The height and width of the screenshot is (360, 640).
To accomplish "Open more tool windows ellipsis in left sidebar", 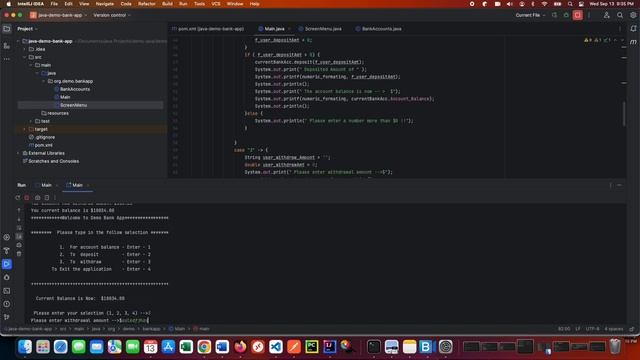I will coord(7,59).
